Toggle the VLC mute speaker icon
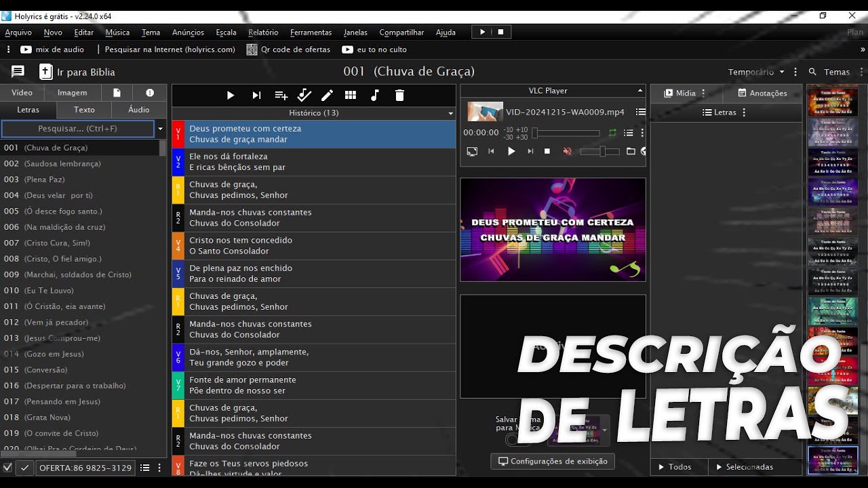The height and width of the screenshot is (488, 868). [x=568, y=151]
